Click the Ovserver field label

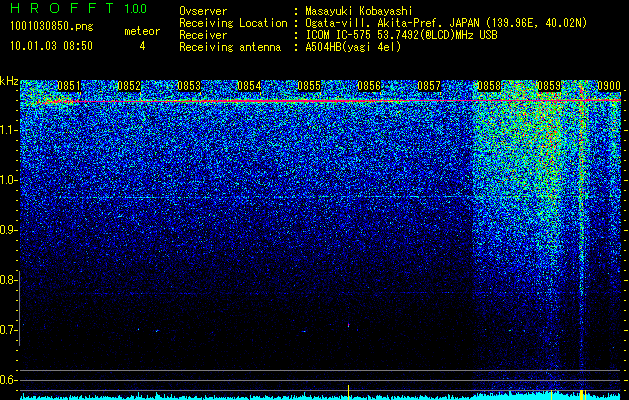(203, 11)
